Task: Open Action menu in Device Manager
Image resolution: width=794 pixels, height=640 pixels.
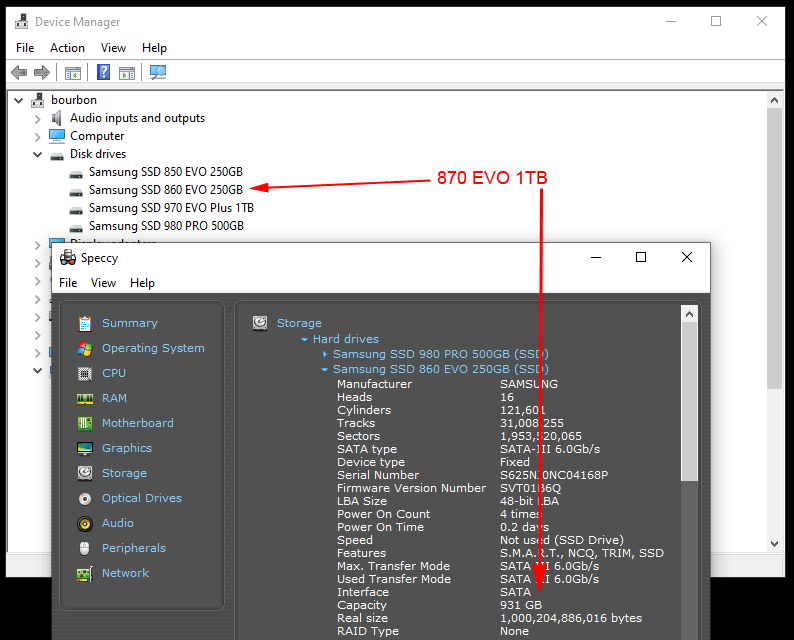Action: 67,48
